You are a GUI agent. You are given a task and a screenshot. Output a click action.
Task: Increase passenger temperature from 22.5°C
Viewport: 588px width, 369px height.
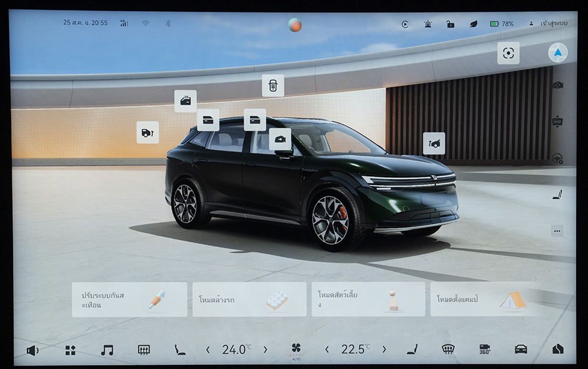(x=384, y=350)
